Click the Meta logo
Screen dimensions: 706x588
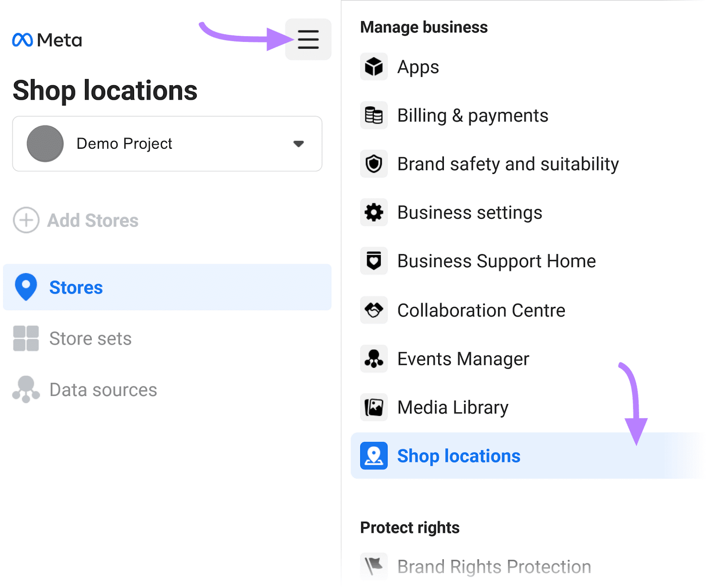tap(47, 40)
